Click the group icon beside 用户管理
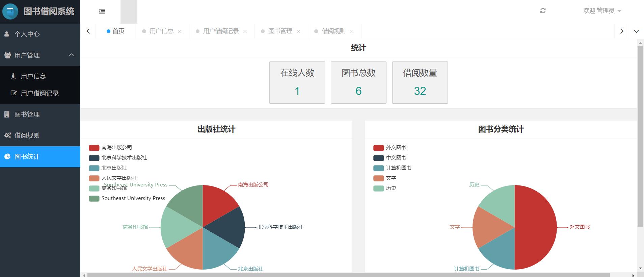The image size is (644, 277). pyautogui.click(x=7, y=55)
